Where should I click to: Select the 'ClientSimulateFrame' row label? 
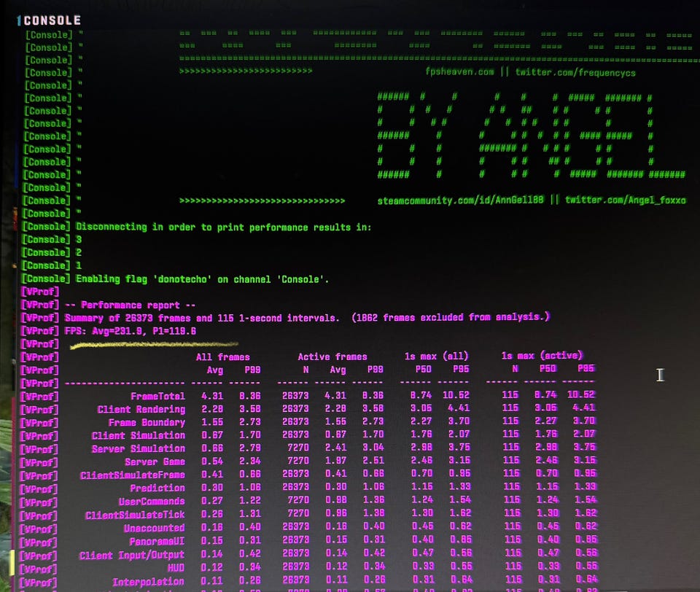132,475
